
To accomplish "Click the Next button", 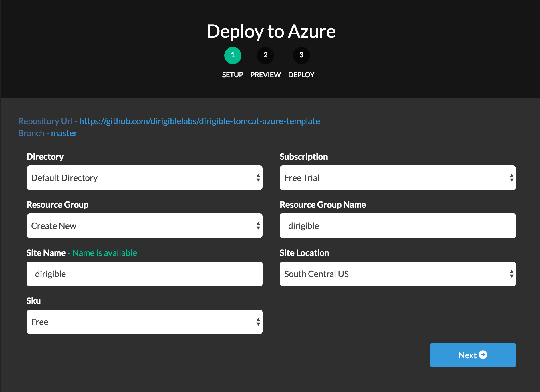I will [x=473, y=355].
